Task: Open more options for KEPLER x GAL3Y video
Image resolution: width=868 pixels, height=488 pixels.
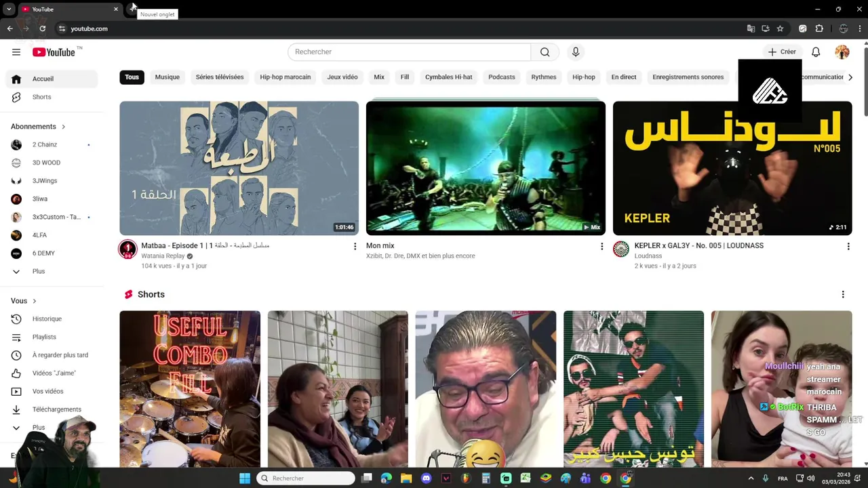Action: (x=848, y=246)
